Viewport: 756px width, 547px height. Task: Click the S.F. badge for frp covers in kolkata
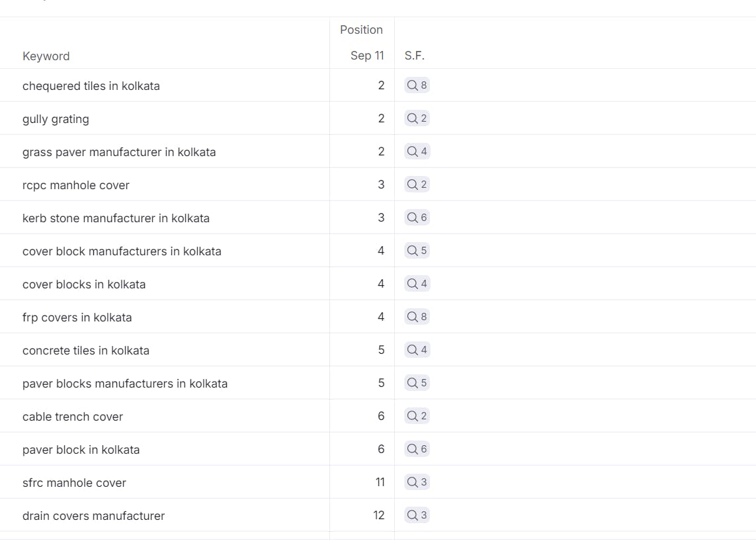click(417, 317)
